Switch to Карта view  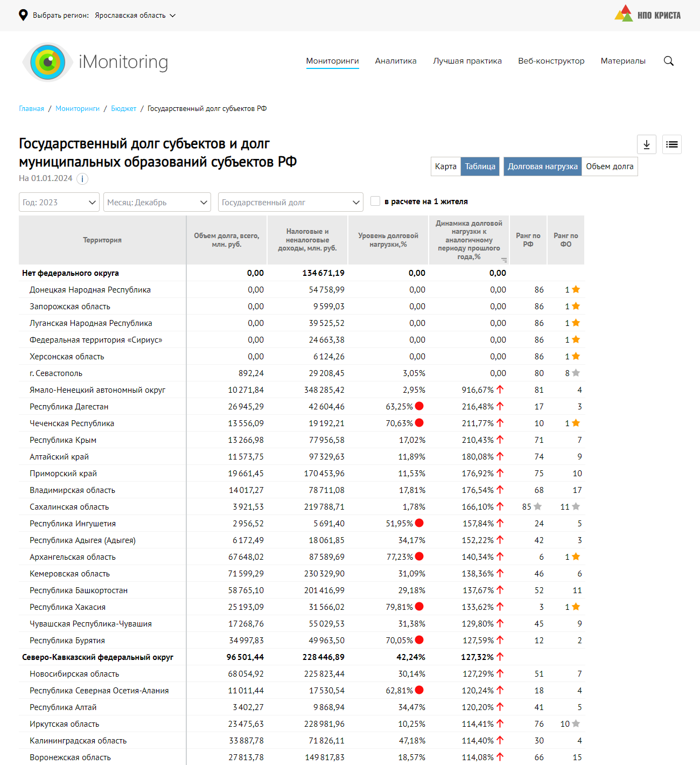[445, 166]
